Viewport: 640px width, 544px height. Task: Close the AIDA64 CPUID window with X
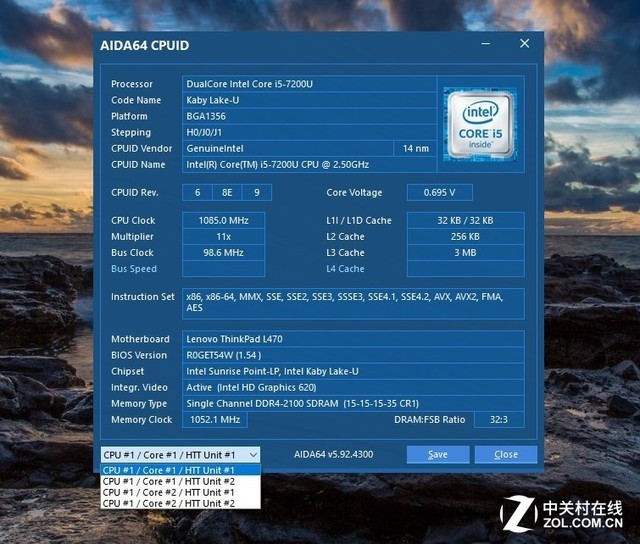point(524,44)
